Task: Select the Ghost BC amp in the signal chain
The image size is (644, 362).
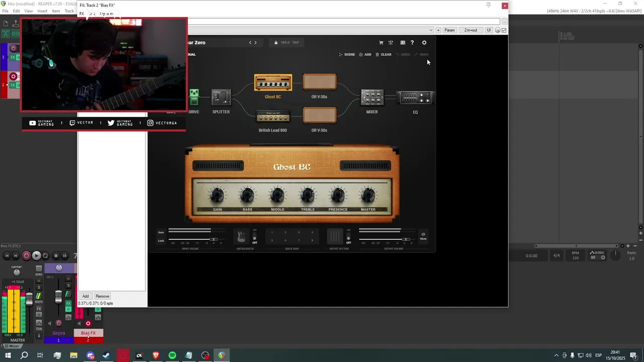Action: 273,83
